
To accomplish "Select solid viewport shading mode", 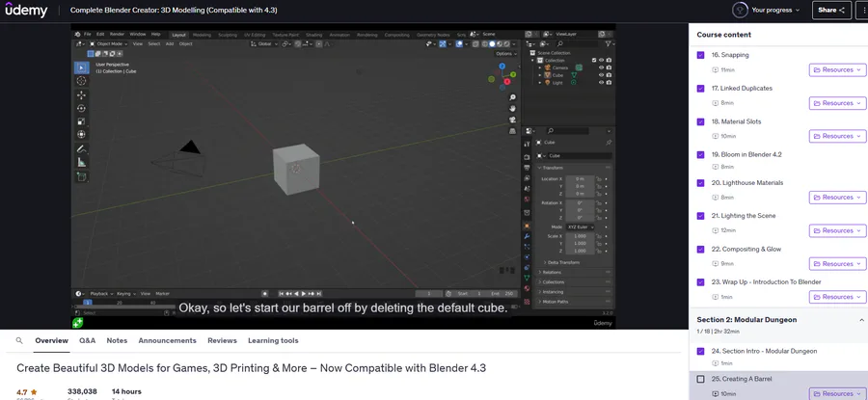I will [x=492, y=43].
